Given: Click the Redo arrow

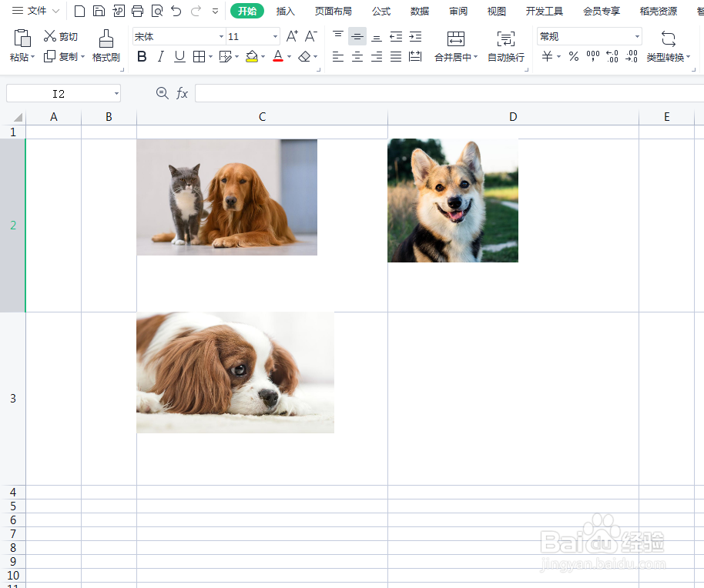Looking at the screenshot, I should click(196, 11).
